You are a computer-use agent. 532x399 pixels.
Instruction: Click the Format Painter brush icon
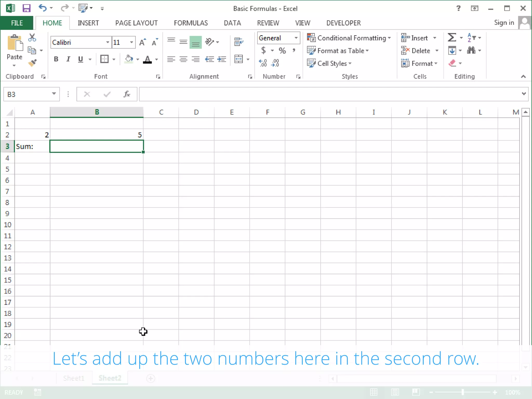(x=32, y=63)
